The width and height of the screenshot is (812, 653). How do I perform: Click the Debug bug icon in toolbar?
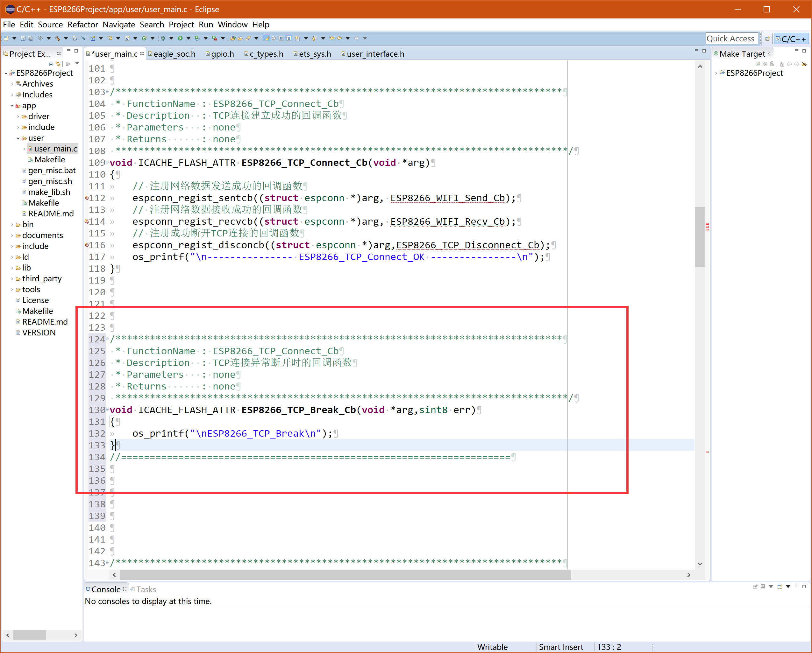pos(163,38)
